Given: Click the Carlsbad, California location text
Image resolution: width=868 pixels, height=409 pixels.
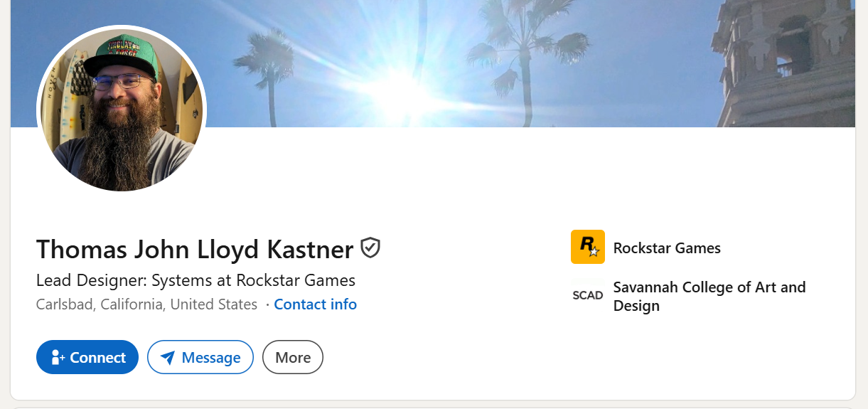Looking at the screenshot, I should coord(146,304).
